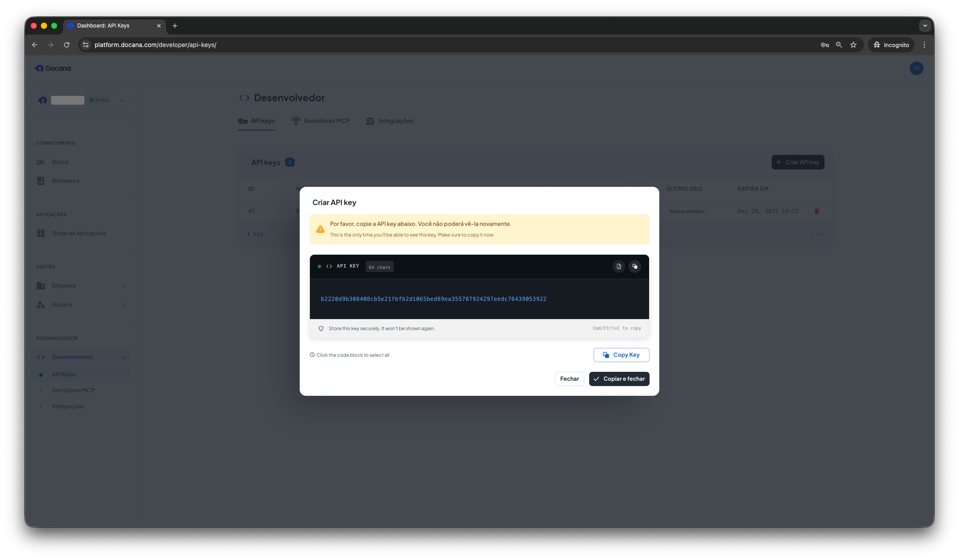Click the Dec 28, 2025 18:22 expiry
Screen dimensions: 959x560
click(x=768, y=211)
